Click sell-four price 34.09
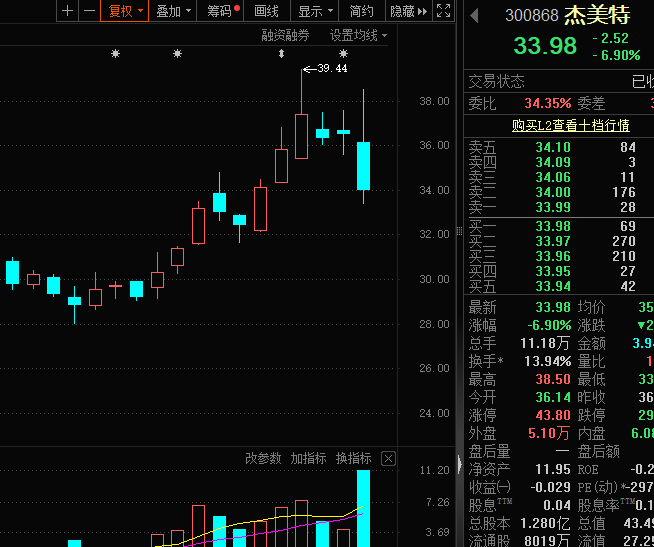 point(553,162)
